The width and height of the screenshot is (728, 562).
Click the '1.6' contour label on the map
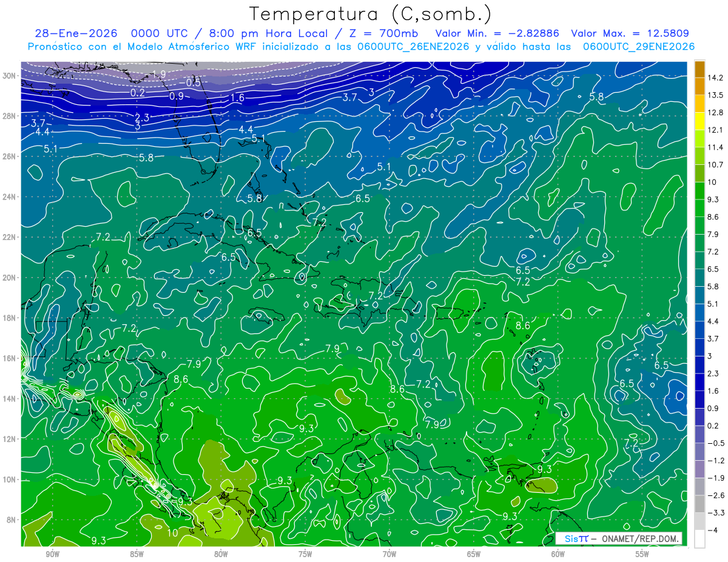[237, 98]
